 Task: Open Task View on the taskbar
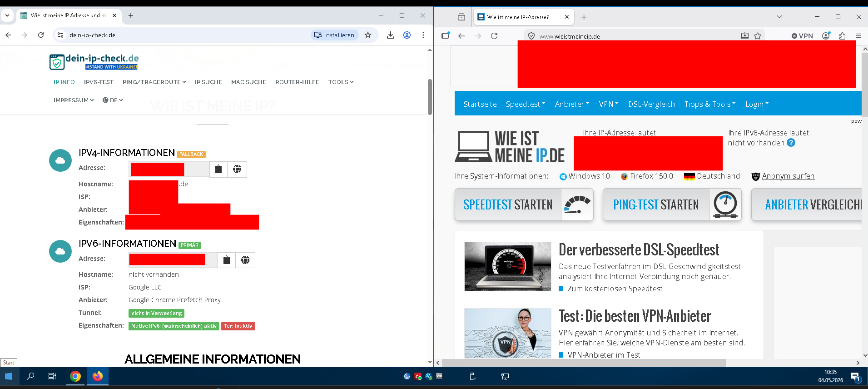pyautogui.click(x=52, y=376)
